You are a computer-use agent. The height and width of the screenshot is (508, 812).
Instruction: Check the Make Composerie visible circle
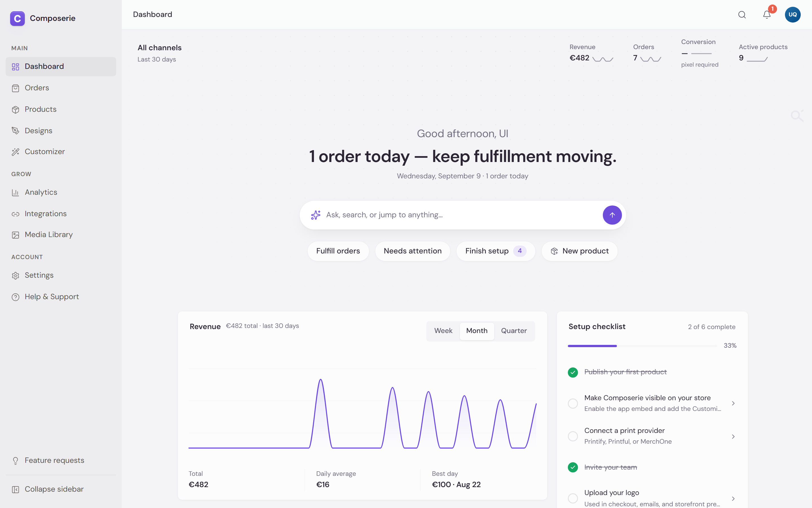coord(573,403)
